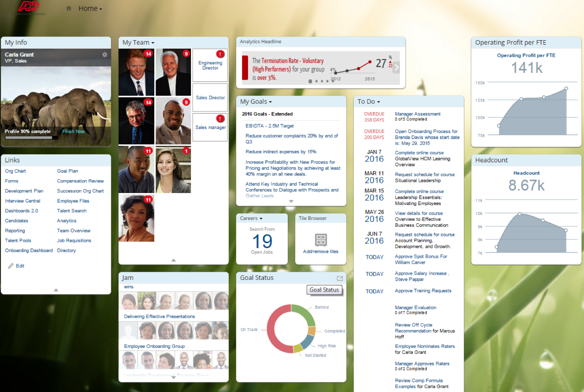584x392 pixels.
Task: Click the ADP logo
Action: point(29,6)
